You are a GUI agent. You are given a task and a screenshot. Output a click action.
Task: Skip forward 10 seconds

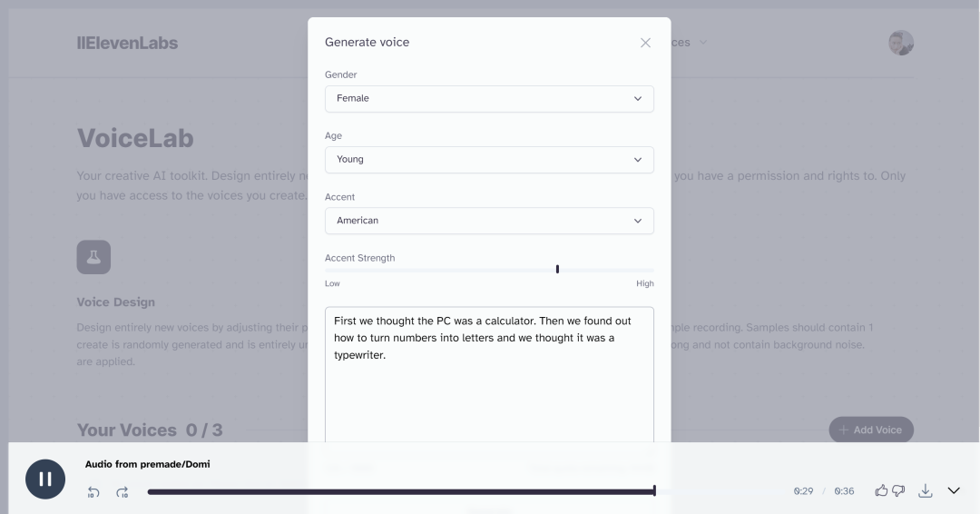(x=122, y=491)
